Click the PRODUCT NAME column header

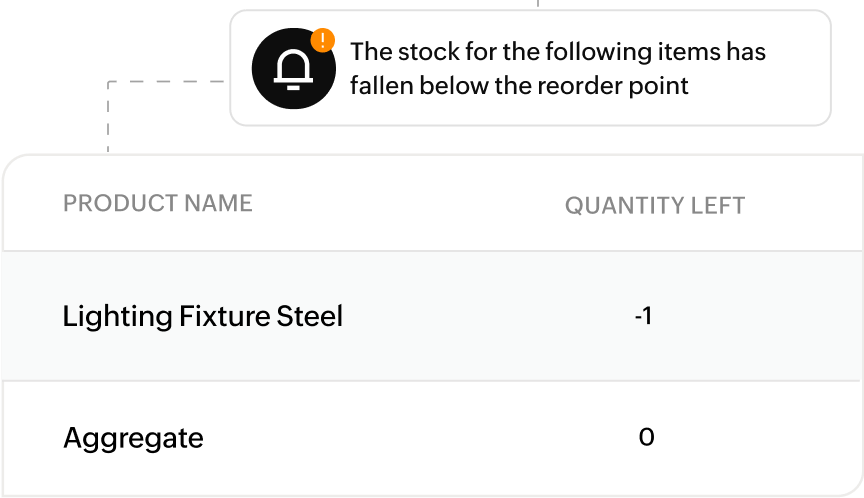click(x=157, y=204)
